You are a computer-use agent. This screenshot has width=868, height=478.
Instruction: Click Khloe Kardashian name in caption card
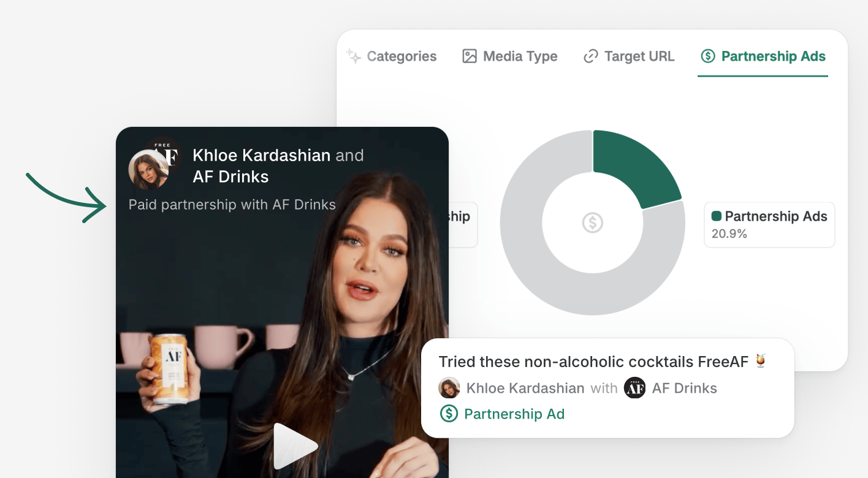525,389
